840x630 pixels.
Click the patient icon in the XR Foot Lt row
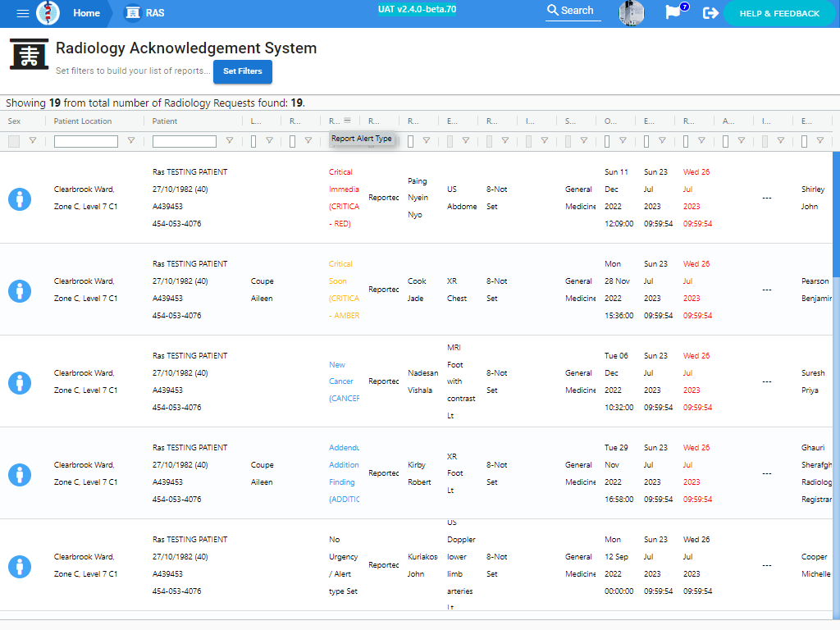pos(20,475)
